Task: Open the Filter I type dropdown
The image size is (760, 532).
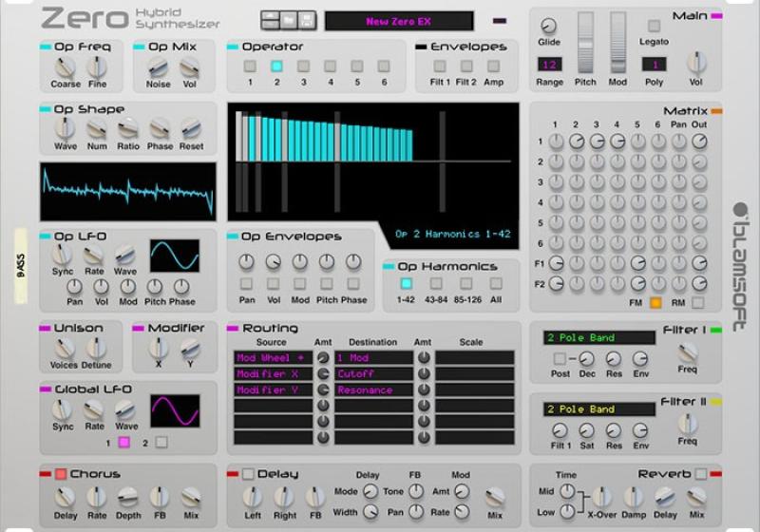Action: 598,337
